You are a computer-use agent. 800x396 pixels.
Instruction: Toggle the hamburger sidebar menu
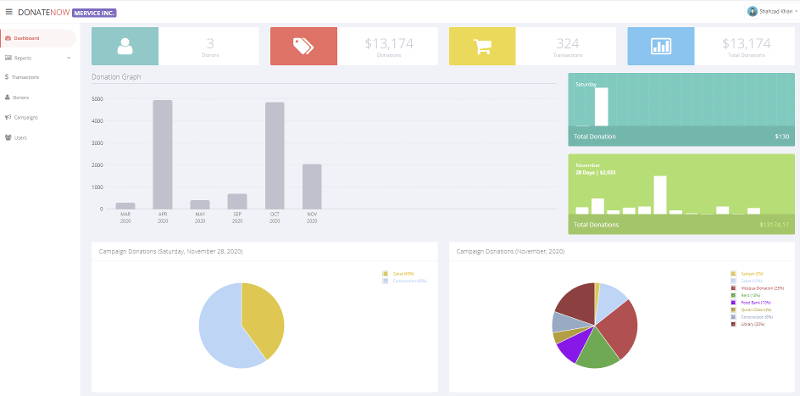click(x=9, y=12)
